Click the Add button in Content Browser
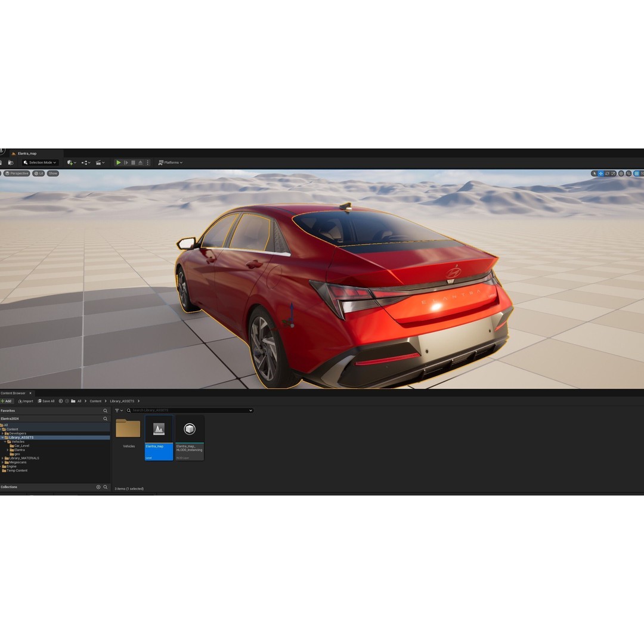This screenshot has width=644, height=644. (7, 401)
